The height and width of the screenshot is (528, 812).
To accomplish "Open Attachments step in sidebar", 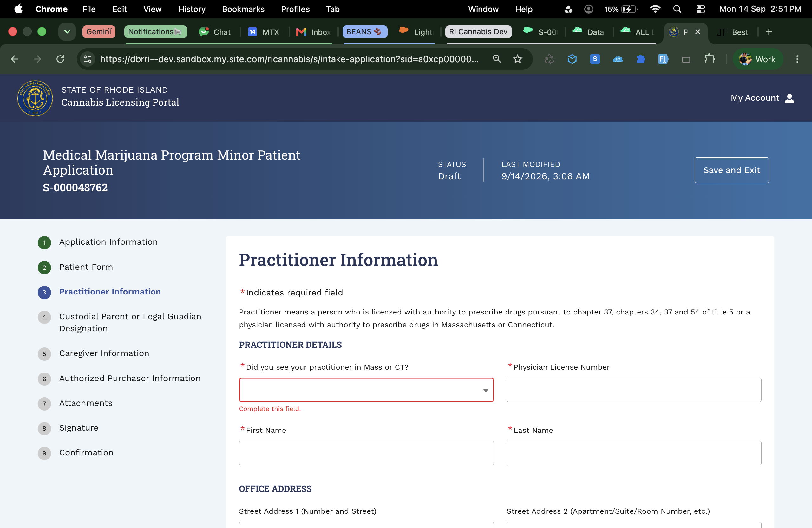I will [86, 403].
